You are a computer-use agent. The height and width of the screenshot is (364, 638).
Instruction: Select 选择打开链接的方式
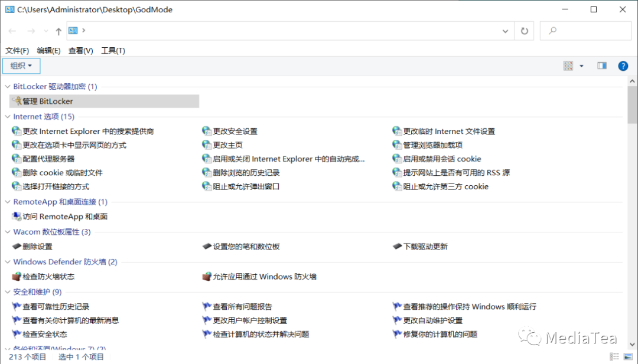coord(56,186)
